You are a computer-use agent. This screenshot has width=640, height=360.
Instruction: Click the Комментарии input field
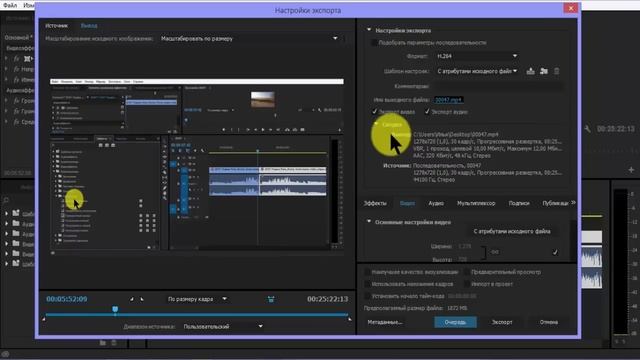point(498,86)
